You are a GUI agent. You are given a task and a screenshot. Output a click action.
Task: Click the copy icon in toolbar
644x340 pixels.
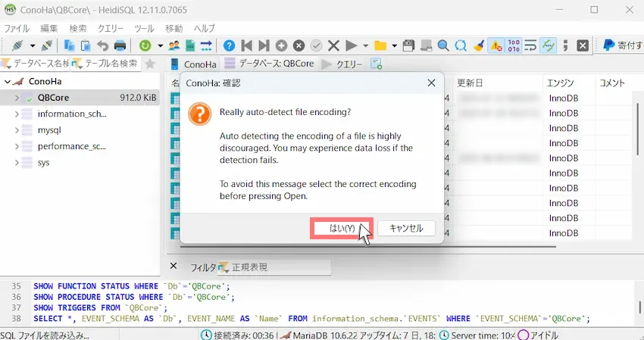pos(69,45)
